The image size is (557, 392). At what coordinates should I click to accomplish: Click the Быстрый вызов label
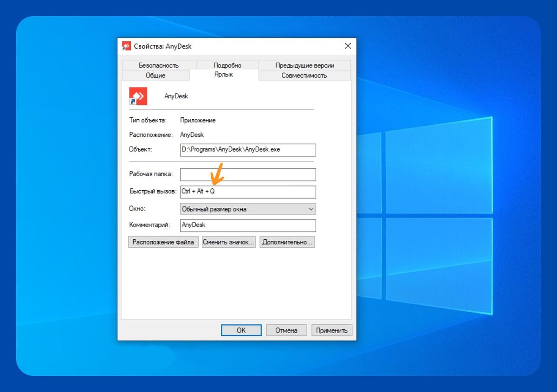tap(153, 192)
